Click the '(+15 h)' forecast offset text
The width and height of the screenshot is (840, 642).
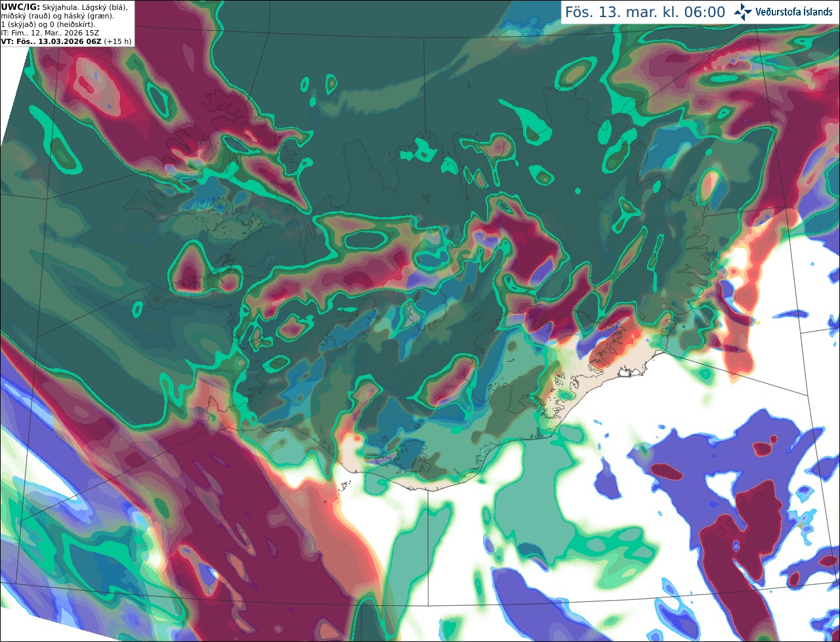(117, 41)
